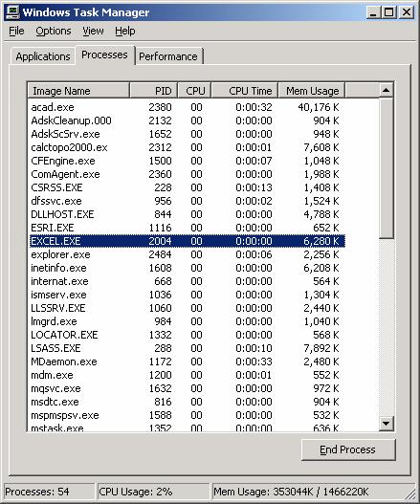
Task: Open the File menu
Action: 16,32
